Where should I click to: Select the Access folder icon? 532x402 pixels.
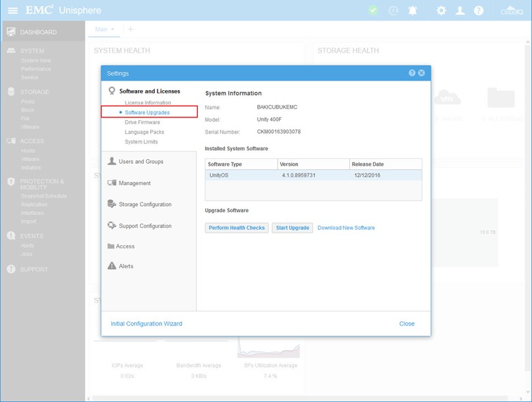pyautogui.click(x=110, y=246)
